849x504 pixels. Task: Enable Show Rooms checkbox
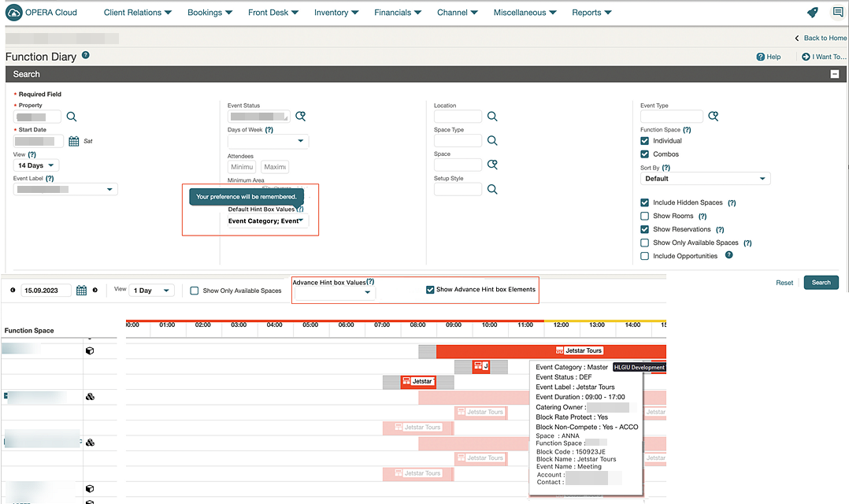pos(644,216)
